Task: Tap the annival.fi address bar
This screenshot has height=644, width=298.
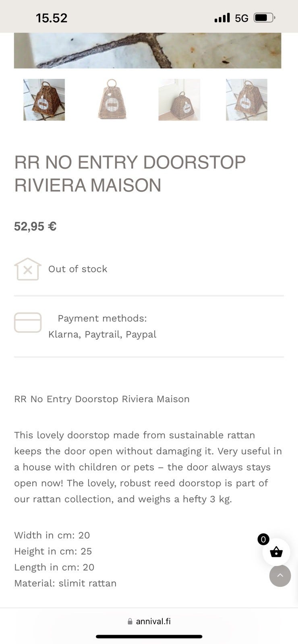Action: (149, 621)
